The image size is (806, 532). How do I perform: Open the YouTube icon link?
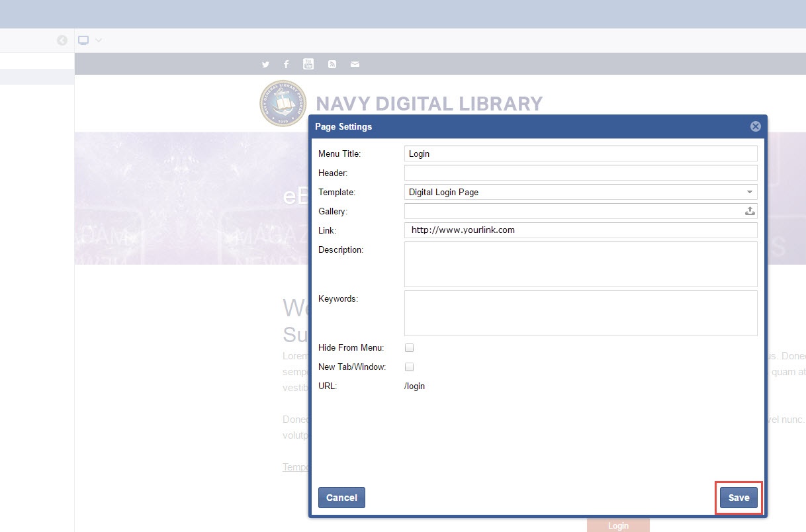308,64
